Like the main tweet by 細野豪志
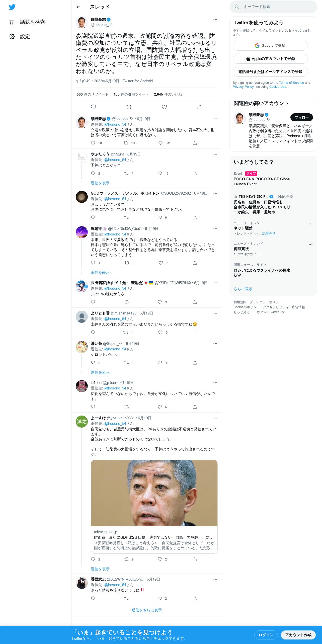Image resolution: width=322 pixels, height=644 pixels. click(x=164, y=107)
